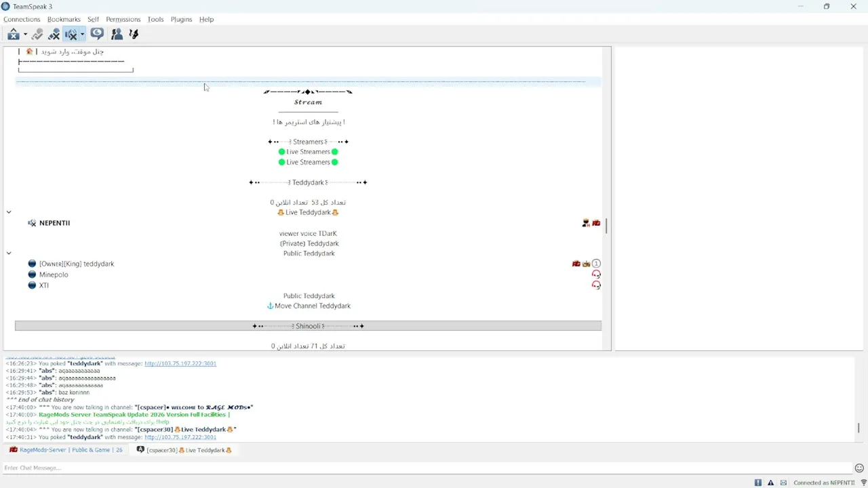Viewport: 868px width, 488px height.
Task: Click the speech bubble toolbar icon
Action: click(x=97, y=34)
